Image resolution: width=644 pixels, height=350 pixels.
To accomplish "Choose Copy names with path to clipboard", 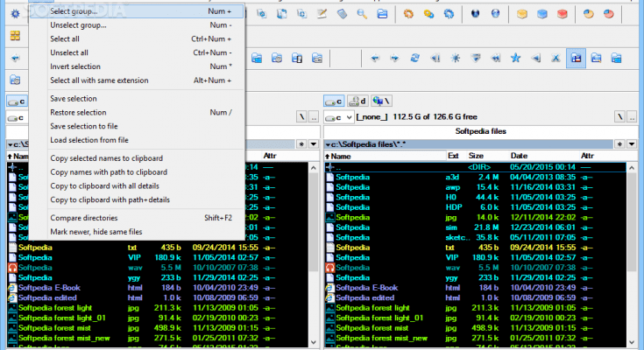I will point(138,172).
